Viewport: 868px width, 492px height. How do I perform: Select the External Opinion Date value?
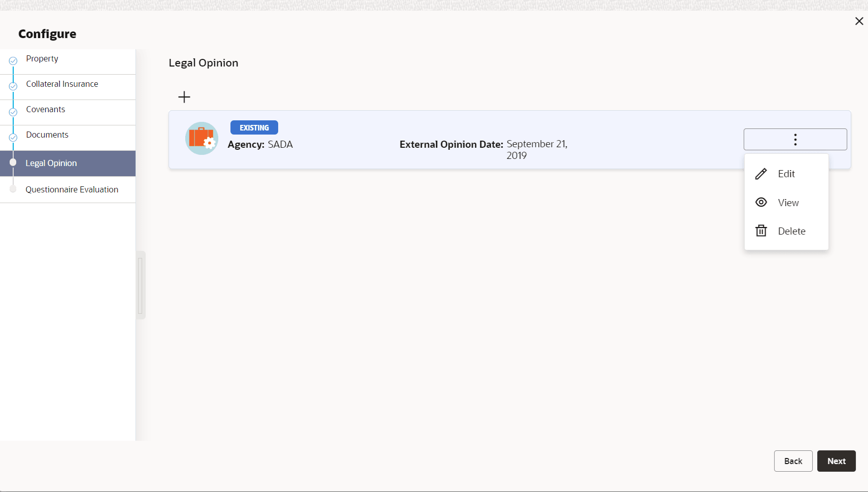537,150
